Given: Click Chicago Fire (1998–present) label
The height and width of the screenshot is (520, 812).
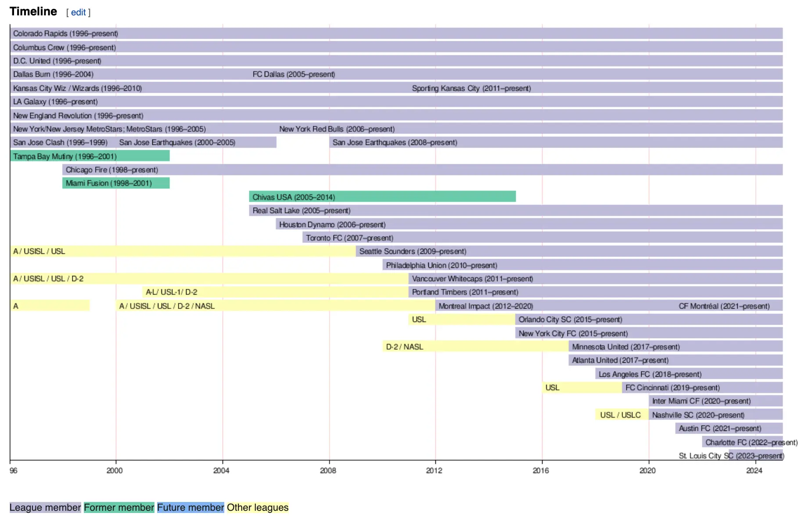Looking at the screenshot, I should click(x=112, y=170).
